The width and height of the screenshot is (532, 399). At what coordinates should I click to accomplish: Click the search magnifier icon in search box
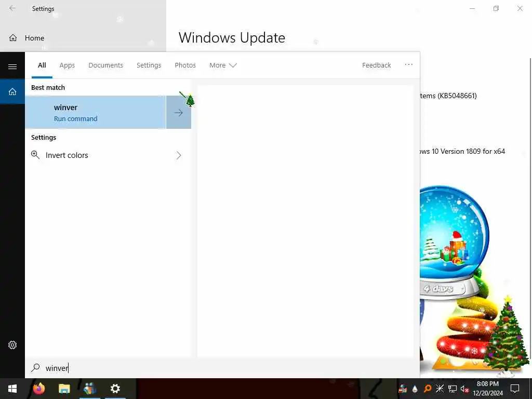coord(35,367)
